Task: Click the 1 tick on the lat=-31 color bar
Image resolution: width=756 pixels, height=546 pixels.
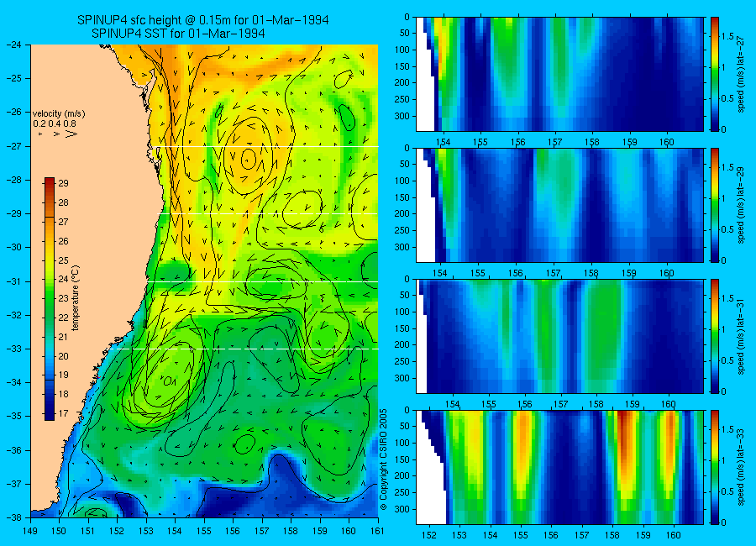Action: pos(724,329)
